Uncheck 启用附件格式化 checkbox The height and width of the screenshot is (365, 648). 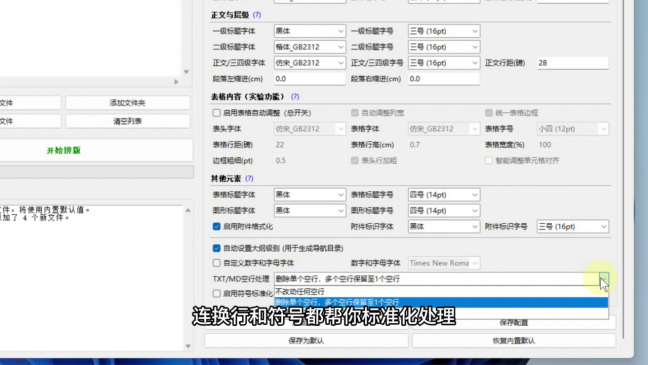[217, 227]
